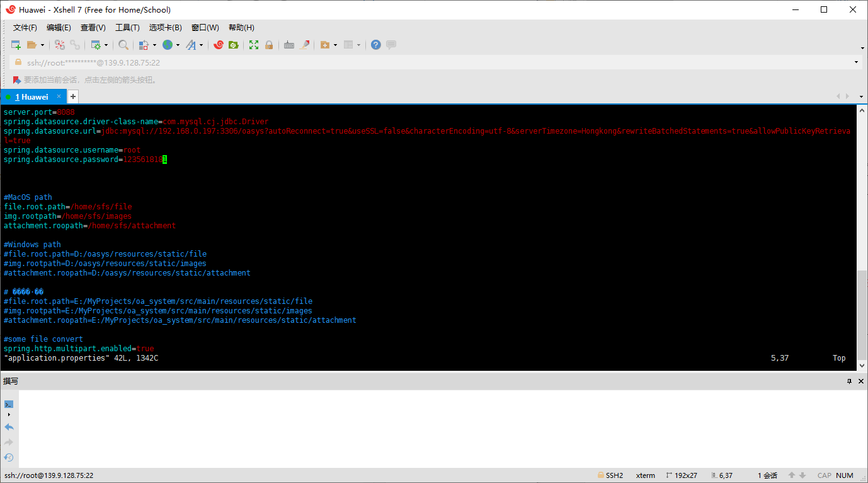Click the chat feedback bubble icon

[391, 45]
